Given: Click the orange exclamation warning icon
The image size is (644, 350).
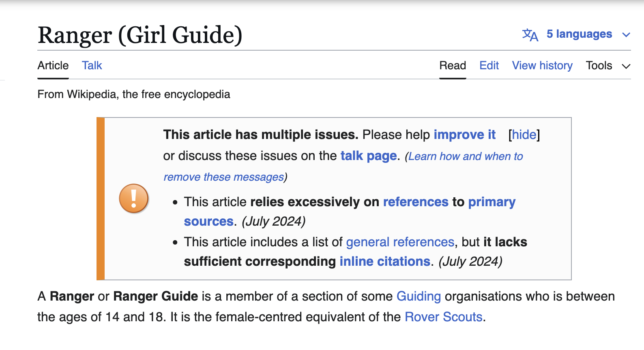Looking at the screenshot, I should pyautogui.click(x=133, y=198).
